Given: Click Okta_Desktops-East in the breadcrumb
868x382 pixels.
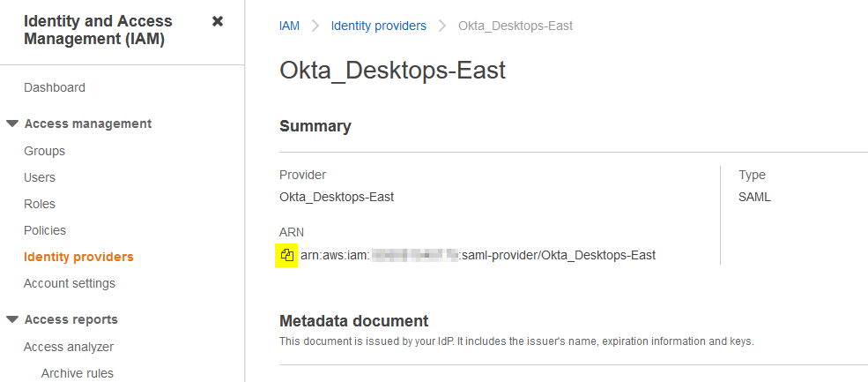Looking at the screenshot, I should (516, 26).
